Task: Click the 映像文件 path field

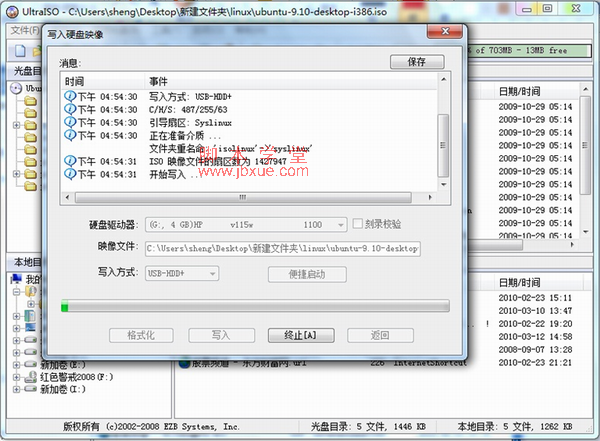Action: pos(283,248)
